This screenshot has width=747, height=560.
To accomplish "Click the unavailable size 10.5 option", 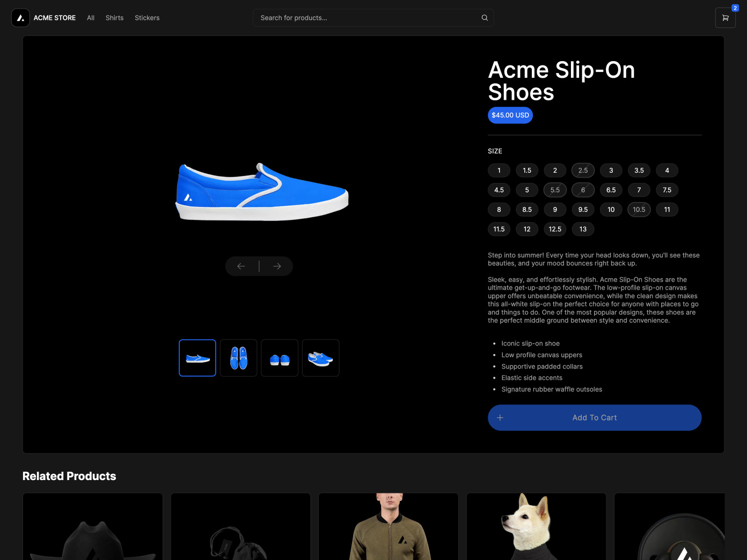I will pos(639,210).
